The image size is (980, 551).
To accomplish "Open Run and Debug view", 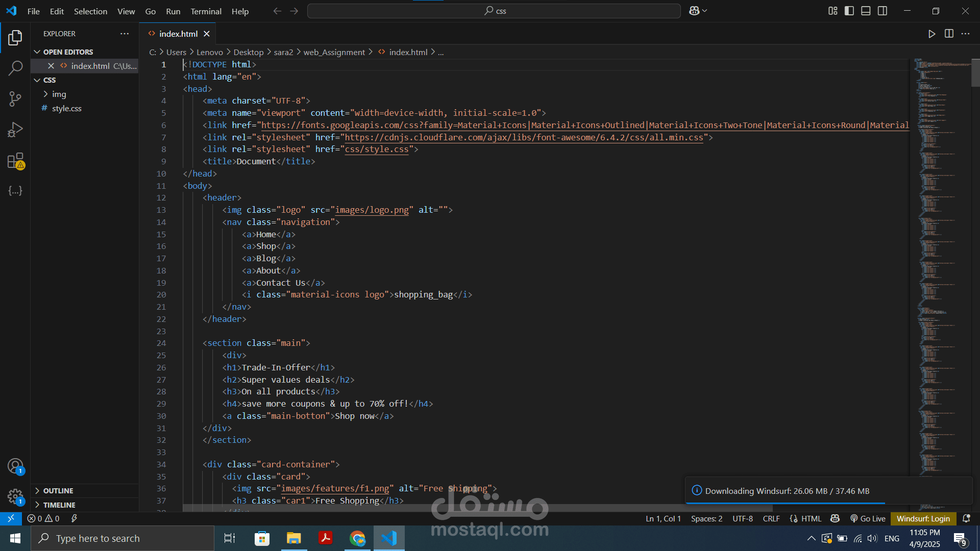I will [15, 130].
